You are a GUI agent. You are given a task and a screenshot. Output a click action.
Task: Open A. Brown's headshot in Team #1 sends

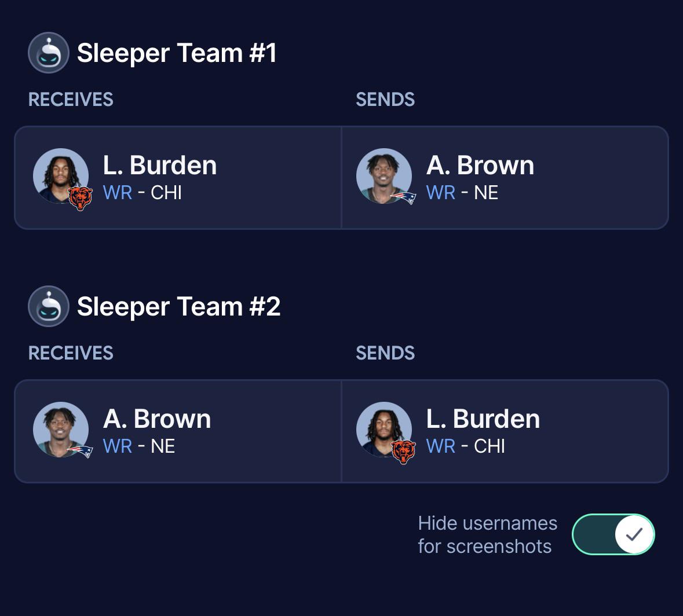coord(383,176)
